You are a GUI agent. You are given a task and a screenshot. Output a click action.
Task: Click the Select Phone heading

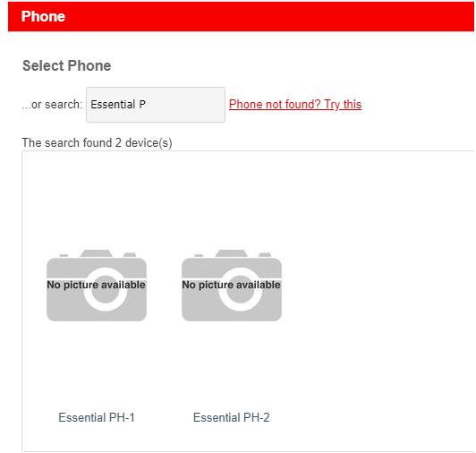pos(67,65)
